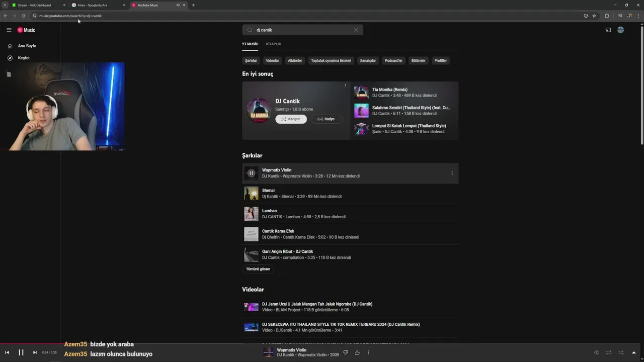This screenshot has width=644, height=362.
Task: Filter results by Şarkılar
Action: pos(251,61)
